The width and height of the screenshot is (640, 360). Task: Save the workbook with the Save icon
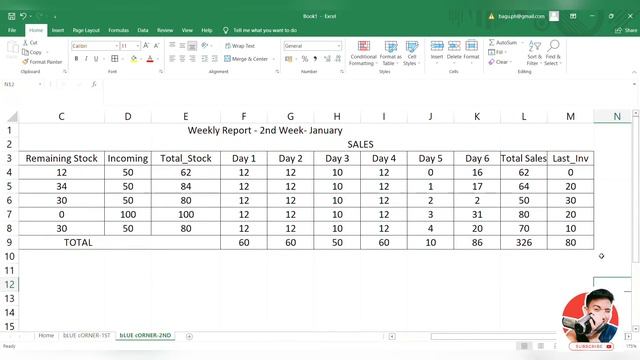[x=11, y=16]
